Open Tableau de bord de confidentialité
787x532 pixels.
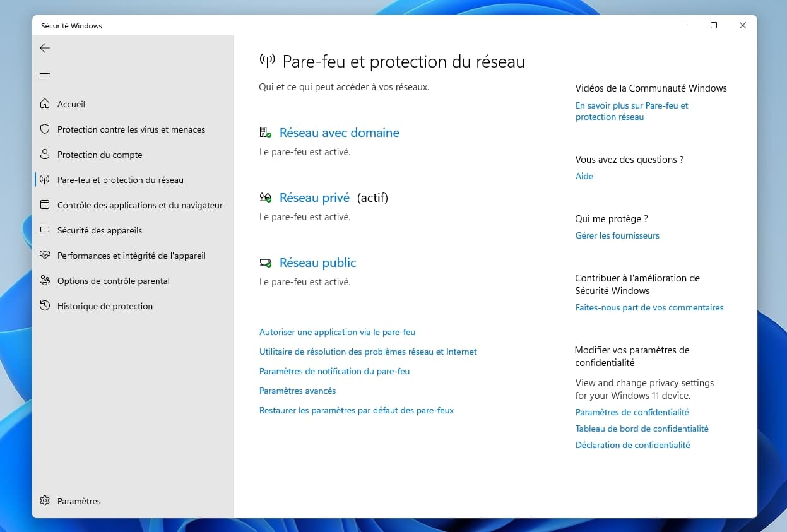[x=642, y=429]
